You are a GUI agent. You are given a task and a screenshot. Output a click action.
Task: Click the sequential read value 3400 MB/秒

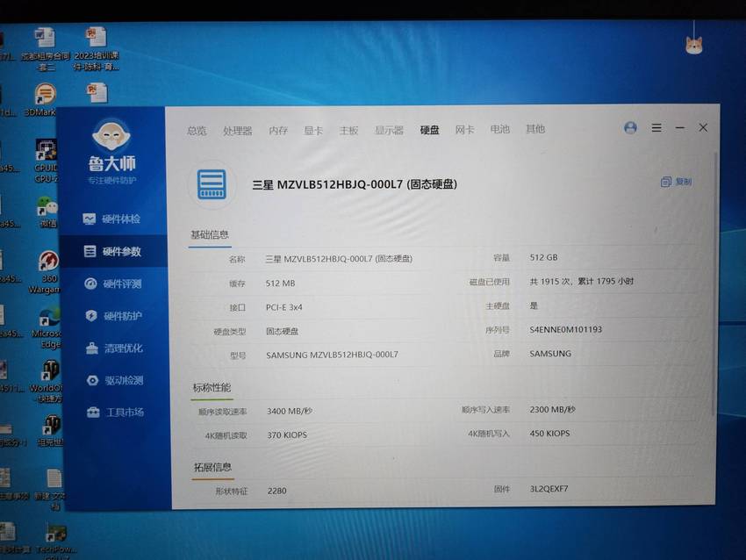point(290,411)
